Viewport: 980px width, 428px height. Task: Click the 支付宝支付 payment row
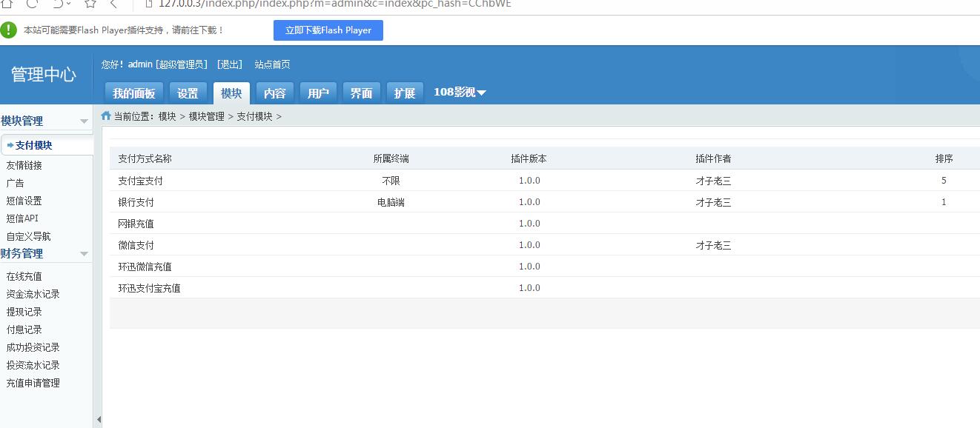[141, 181]
